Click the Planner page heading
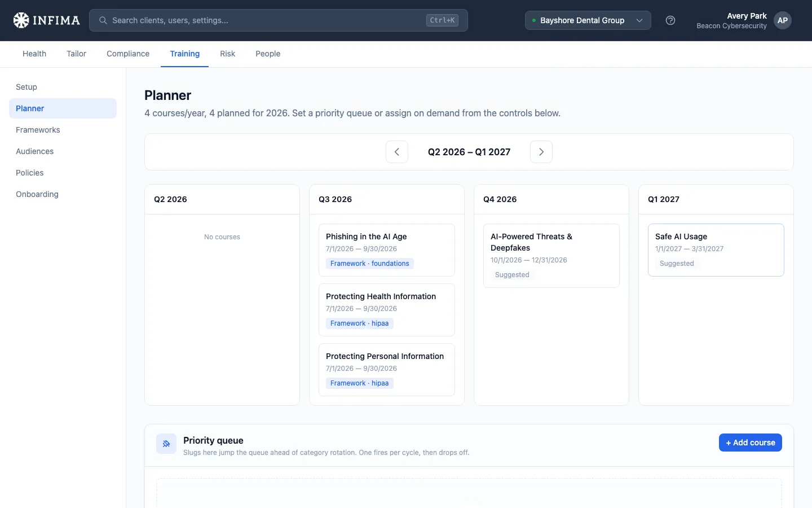This screenshot has height=508, width=812. (167, 95)
